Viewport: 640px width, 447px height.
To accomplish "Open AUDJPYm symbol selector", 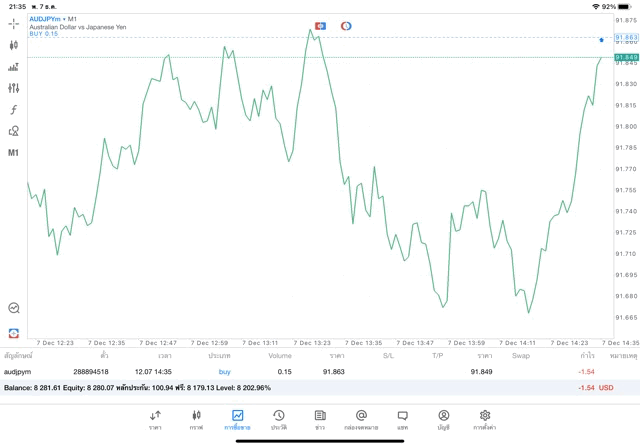I will coord(45,19).
